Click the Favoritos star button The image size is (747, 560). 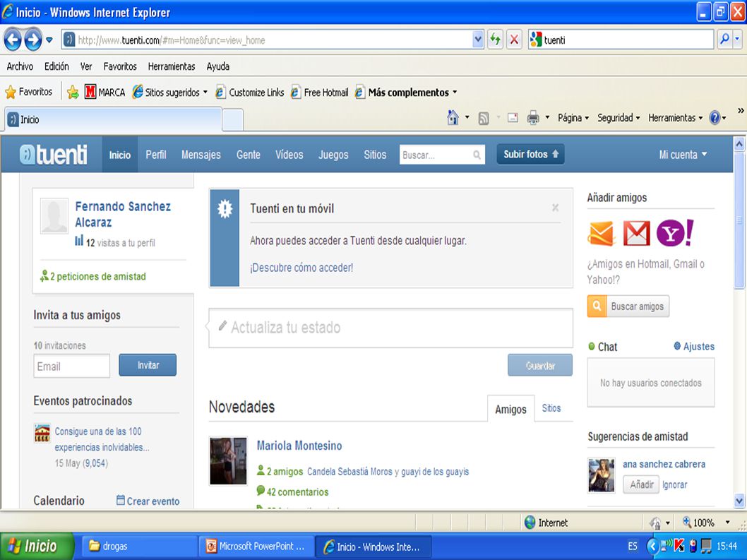pos(28,92)
